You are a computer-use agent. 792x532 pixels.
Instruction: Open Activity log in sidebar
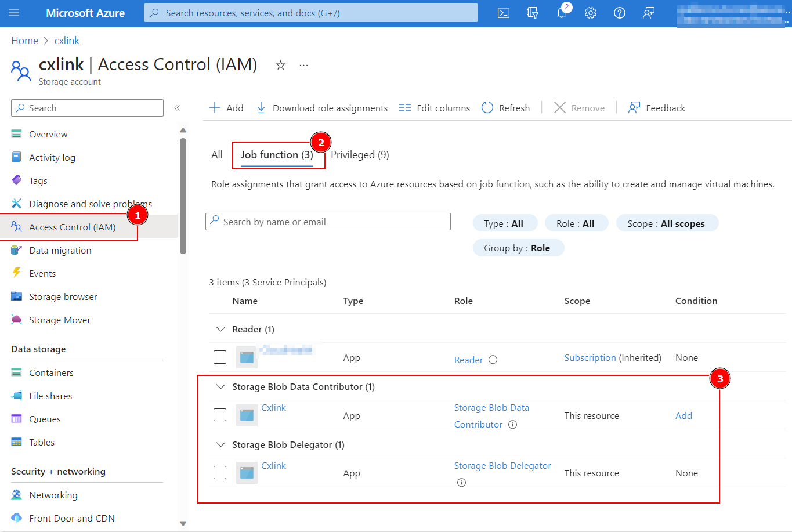pyautogui.click(x=52, y=157)
